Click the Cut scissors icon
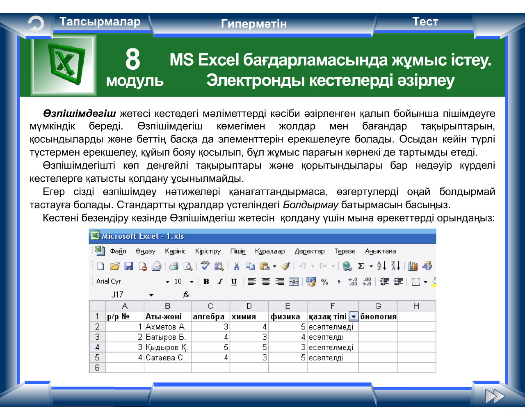 (236, 266)
